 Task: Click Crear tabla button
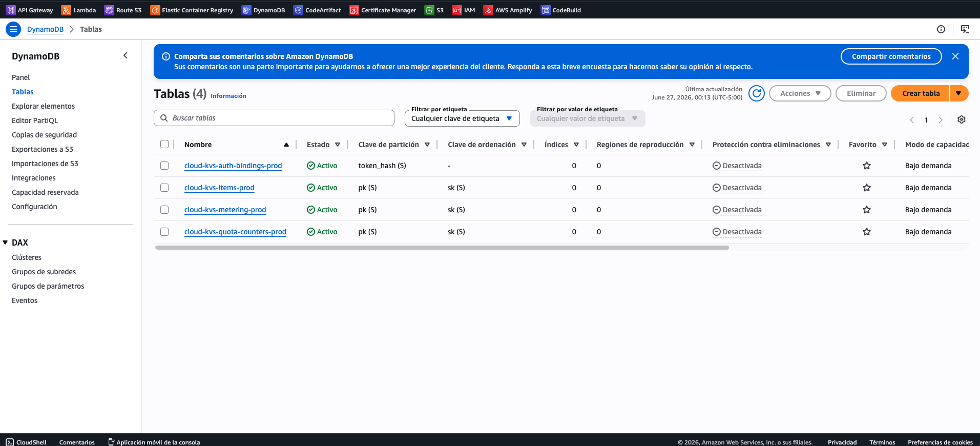point(921,93)
